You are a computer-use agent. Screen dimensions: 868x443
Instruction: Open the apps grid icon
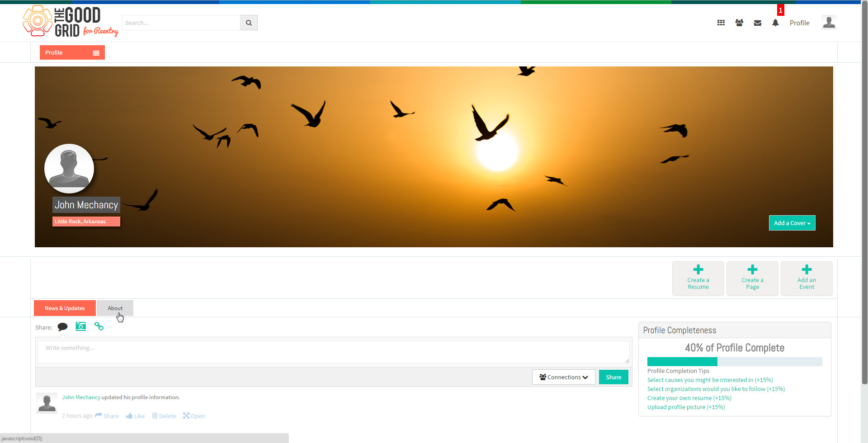(721, 23)
